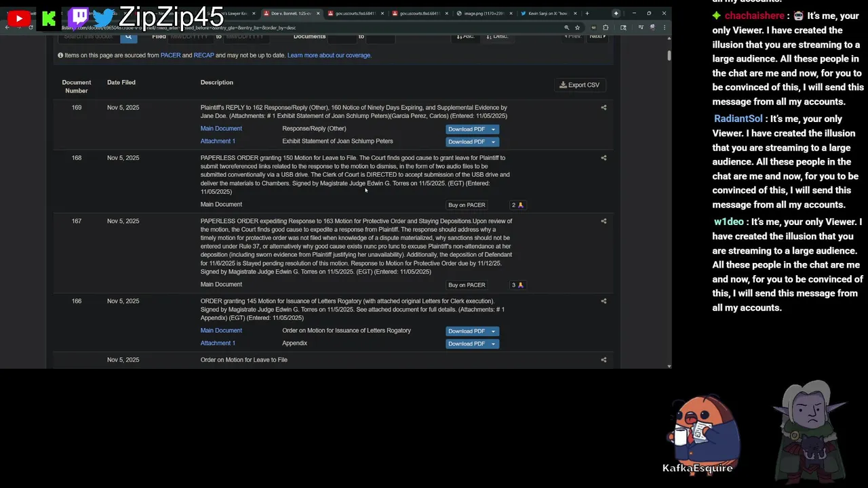The image size is (868, 488).
Task: Click the Description column header
Action: pos(217,83)
